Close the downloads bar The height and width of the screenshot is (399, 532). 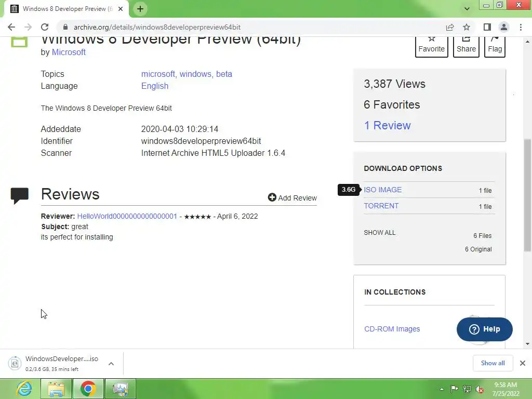[x=523, y=363]
